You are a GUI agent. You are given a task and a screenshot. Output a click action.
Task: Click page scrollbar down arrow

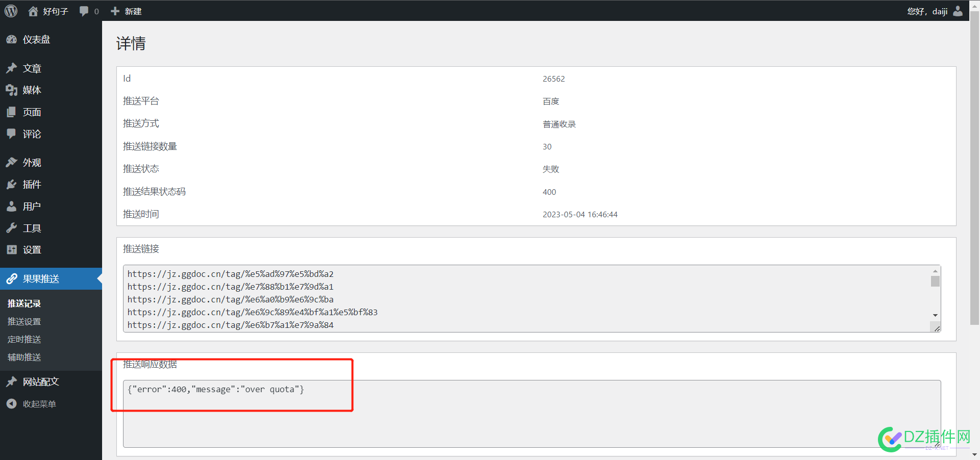974,454
